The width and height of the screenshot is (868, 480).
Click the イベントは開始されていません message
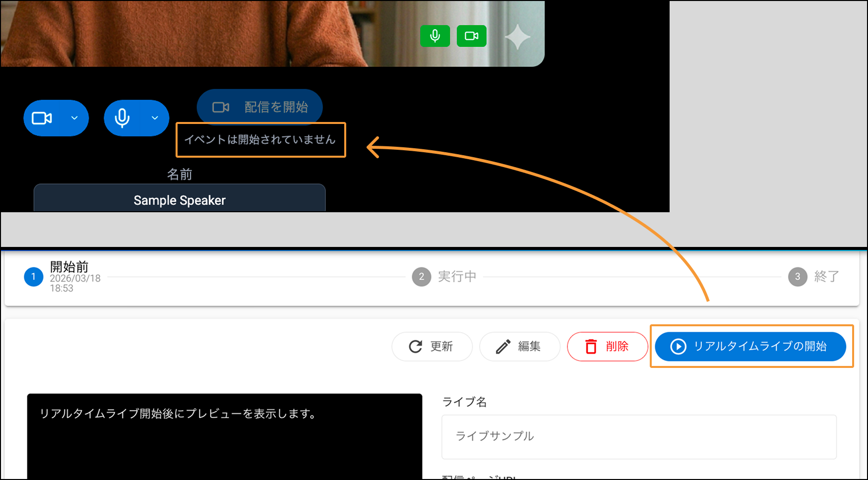click(260, 140)
